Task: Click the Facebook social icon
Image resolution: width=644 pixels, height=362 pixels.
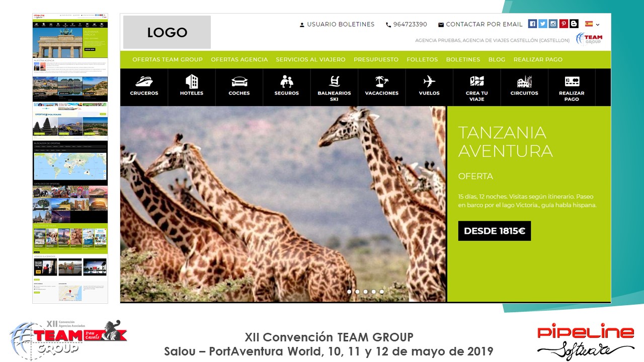Action: [532, 24]
